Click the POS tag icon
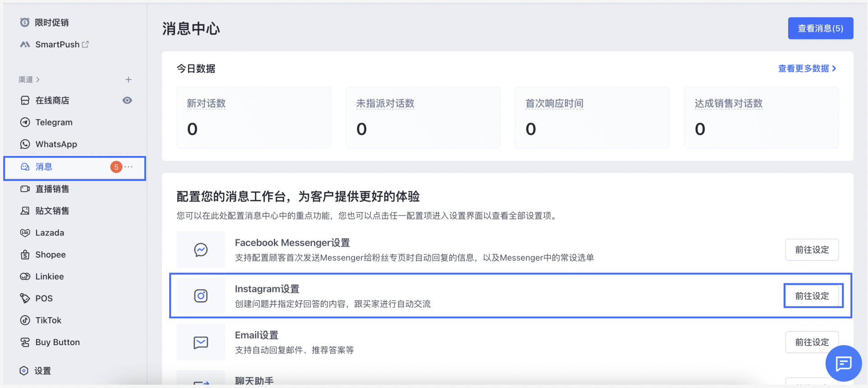 (x=25, y=298)
